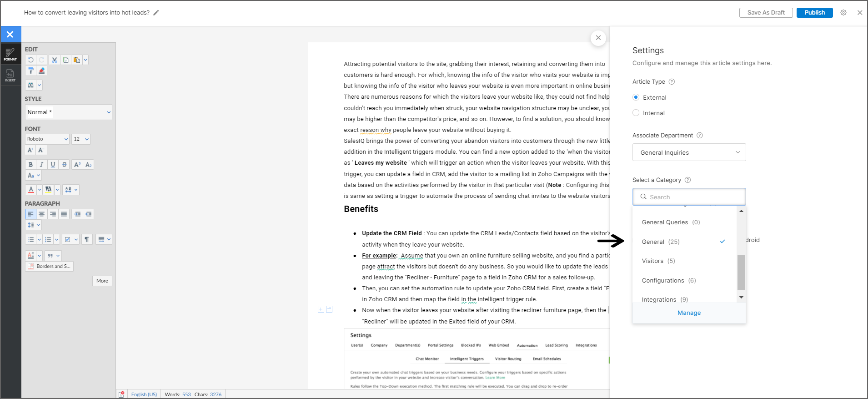
Task: Choose the General (25) category
Action: (684, 242)
